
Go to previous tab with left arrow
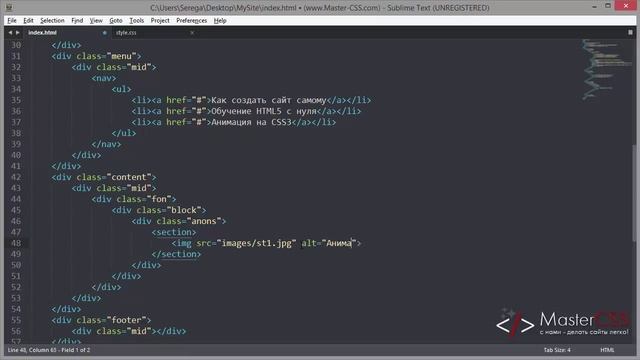click(x=10, y=33)
